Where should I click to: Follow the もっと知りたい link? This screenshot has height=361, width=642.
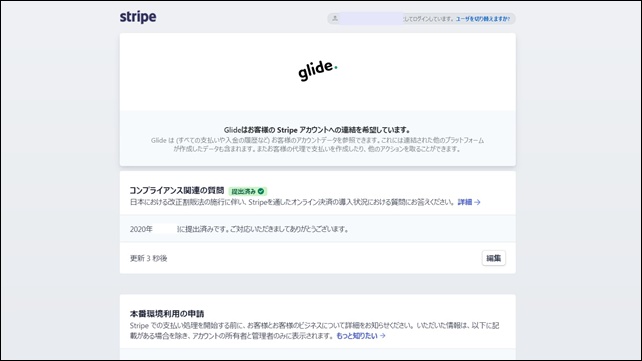pos(357,336)
